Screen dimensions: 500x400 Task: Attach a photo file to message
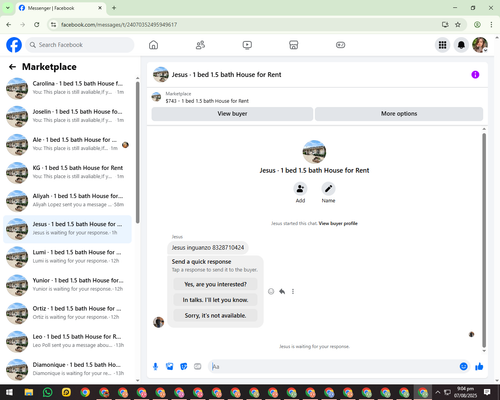tap(170, 367)
